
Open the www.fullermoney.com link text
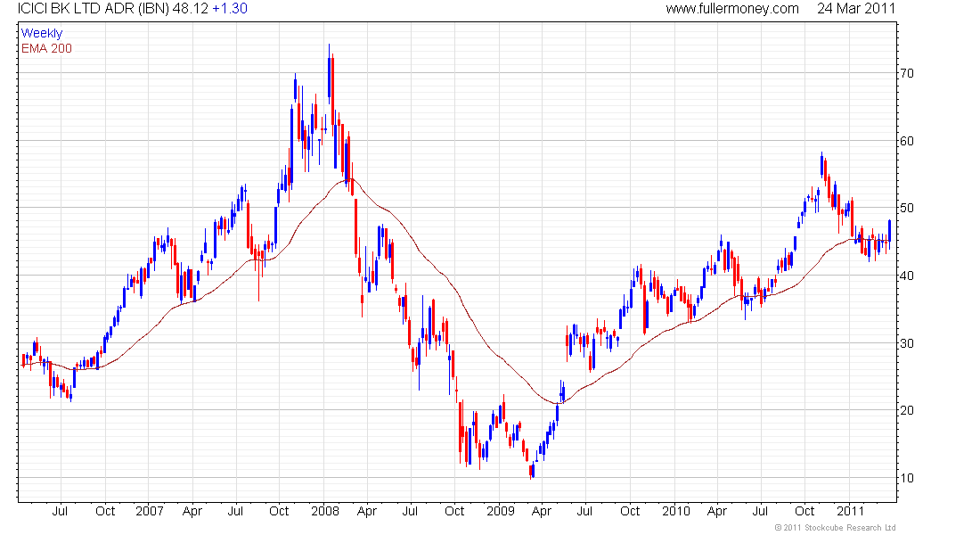[x=731, y=9]
